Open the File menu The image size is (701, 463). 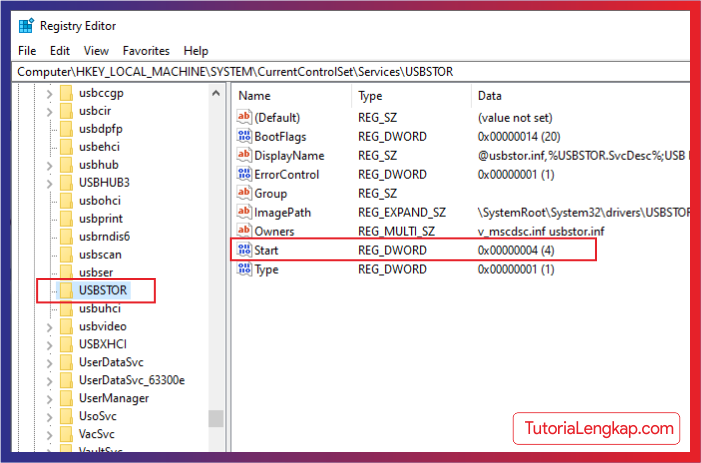[27, 51]
